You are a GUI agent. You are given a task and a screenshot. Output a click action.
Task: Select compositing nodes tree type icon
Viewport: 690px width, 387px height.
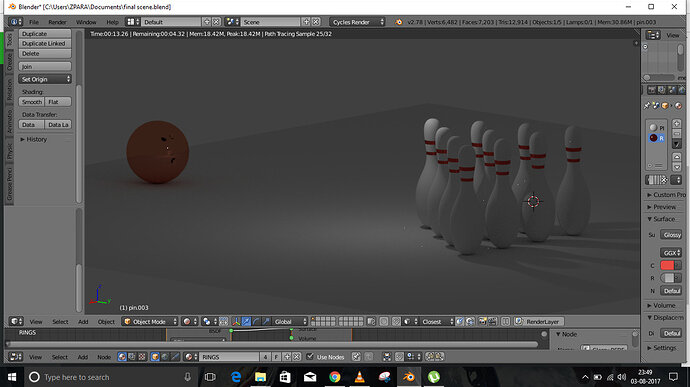coord(132,357)
